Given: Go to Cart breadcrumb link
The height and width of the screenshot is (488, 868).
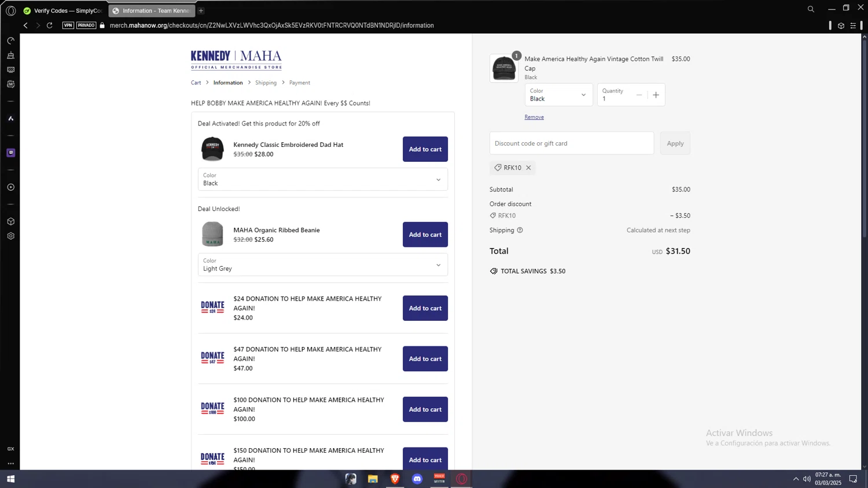Looking at the screenshot, I should (196, 83).
